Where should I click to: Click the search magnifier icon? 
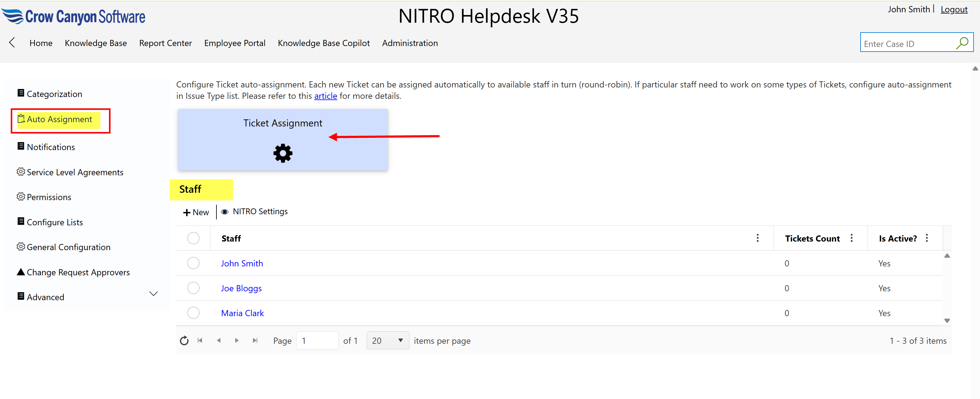962,43
